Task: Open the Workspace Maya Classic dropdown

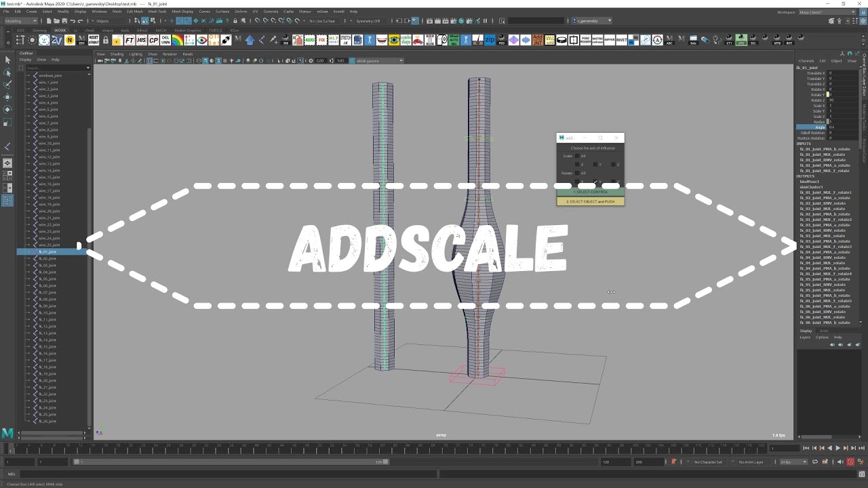Action: click(828, 12)
